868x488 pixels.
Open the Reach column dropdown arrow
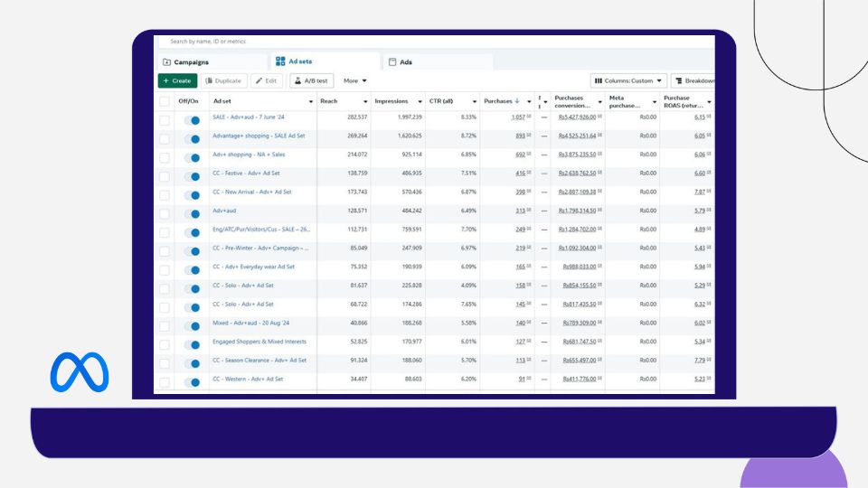pos(365,101)
